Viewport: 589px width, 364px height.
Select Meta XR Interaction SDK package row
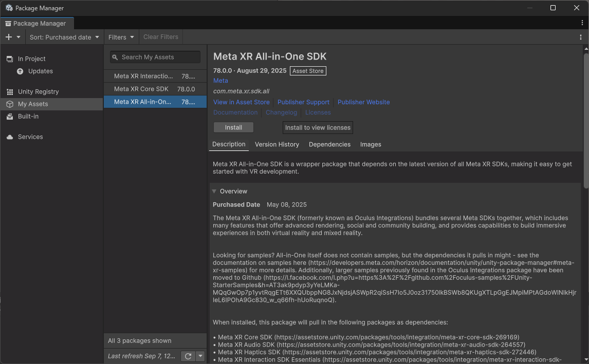click(155, 76)
